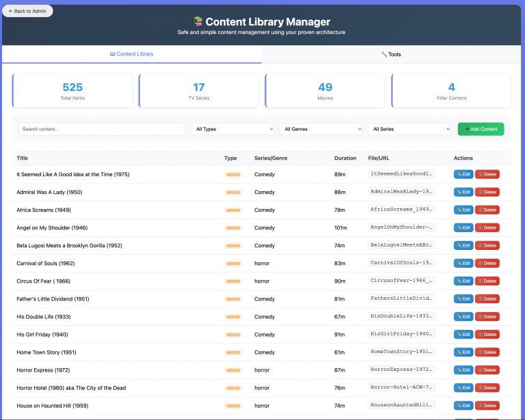
Task: Click the Movies count card
Action: click(x=325, y=91)
